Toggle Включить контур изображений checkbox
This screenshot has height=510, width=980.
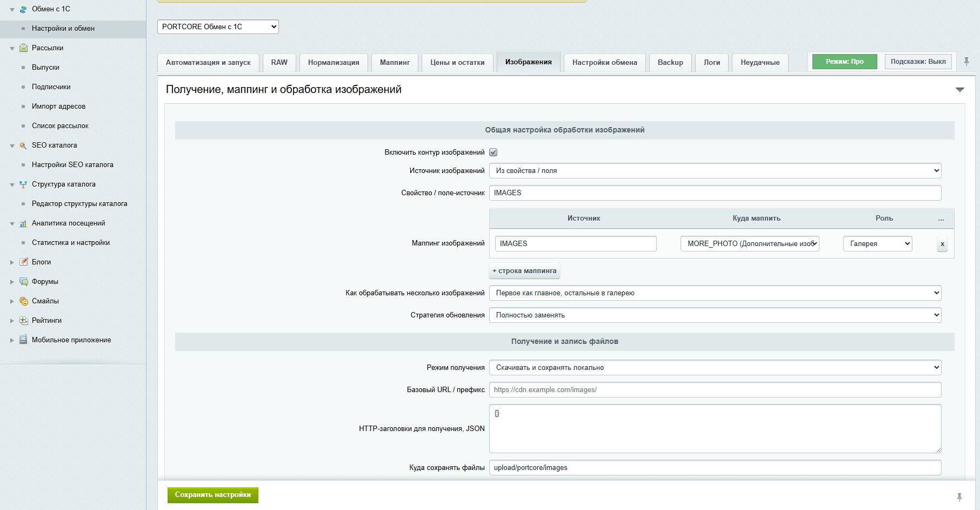coord(494,153)
